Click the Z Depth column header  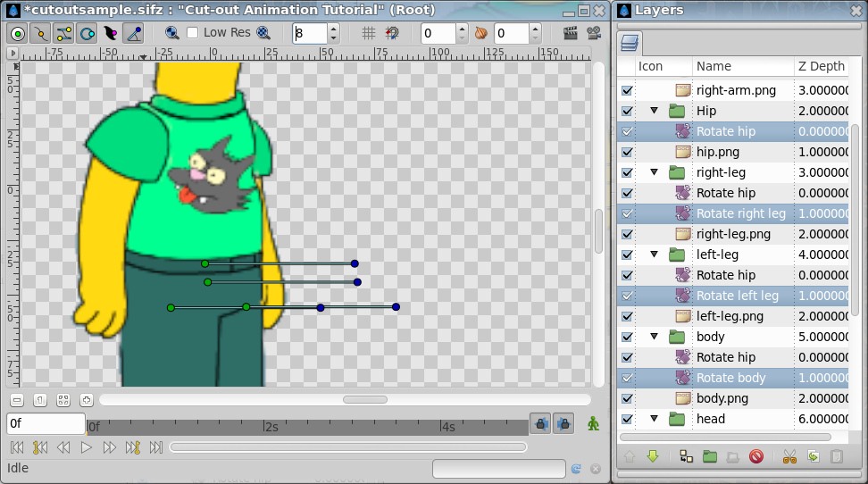click(x=822, y=66)
